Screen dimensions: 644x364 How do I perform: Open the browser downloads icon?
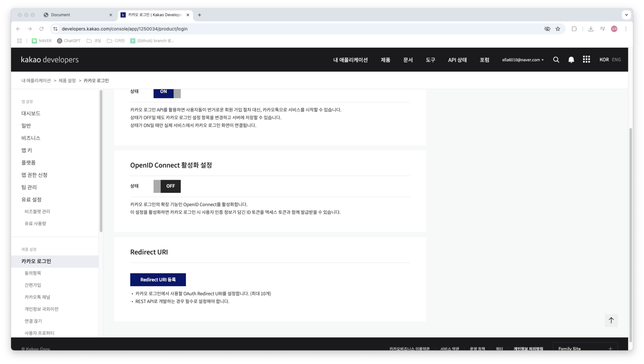pyautogui.click(x=591, y=29)
